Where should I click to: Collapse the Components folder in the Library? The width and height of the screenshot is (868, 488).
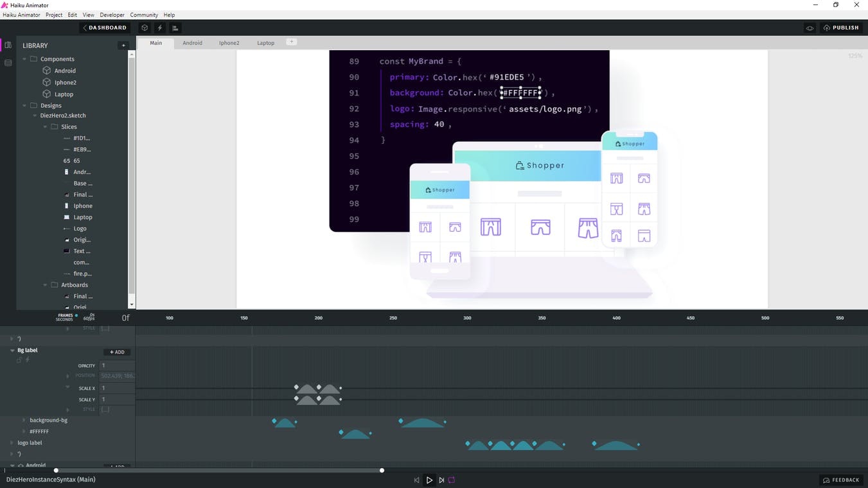click(x=24, y=58)
